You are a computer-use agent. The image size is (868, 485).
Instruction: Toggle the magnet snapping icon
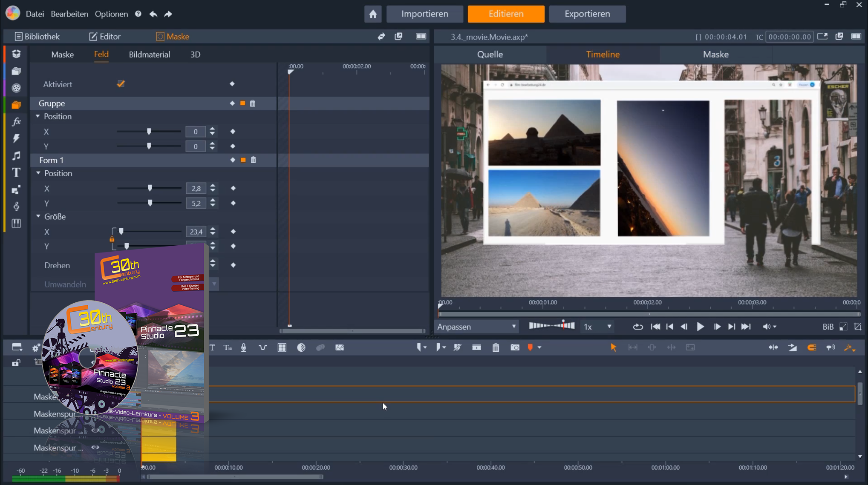pos(811,347)
